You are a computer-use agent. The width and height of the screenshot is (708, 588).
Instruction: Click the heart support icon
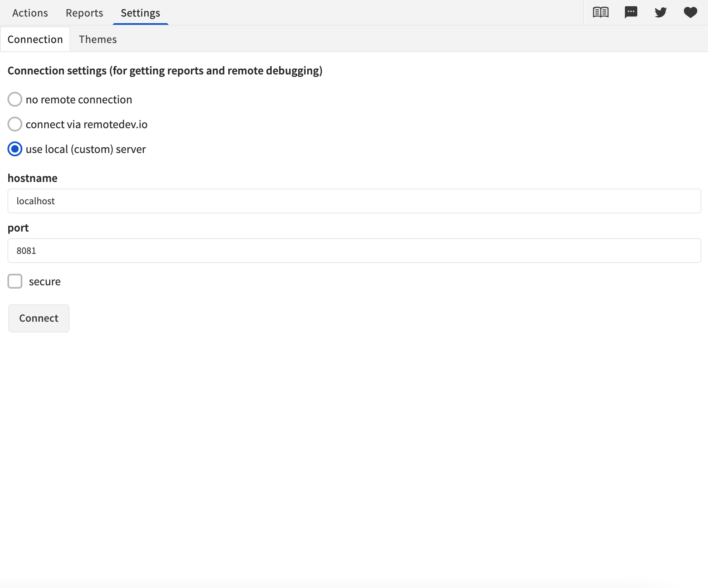tap(690, 12)
